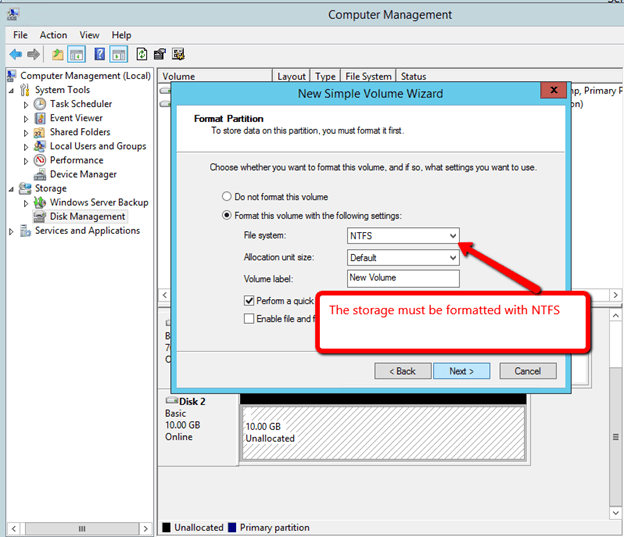Select Windows Server Backup node

click(x=98, y=202)
